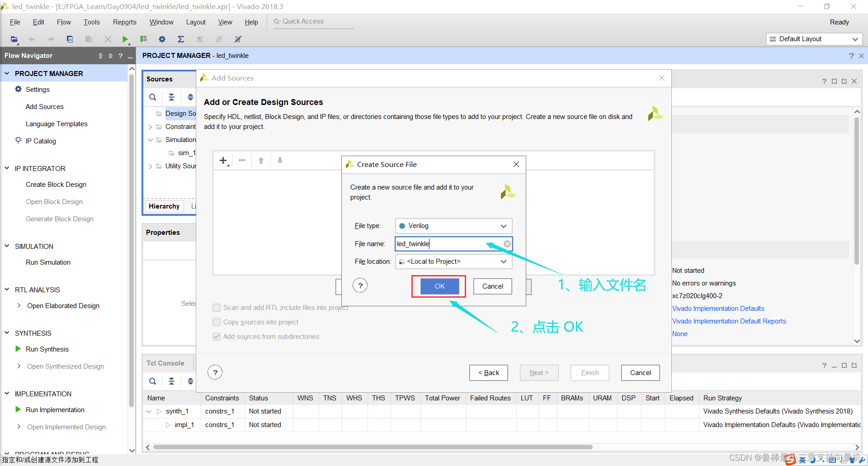Viewport: 868px width, 466px height.
Task: Collapse the PROJECT MANAGER section
Action: coord(7,73)
